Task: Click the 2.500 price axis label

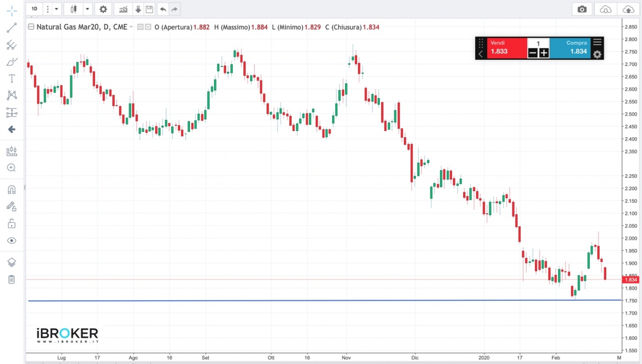Action: point(630,114)
